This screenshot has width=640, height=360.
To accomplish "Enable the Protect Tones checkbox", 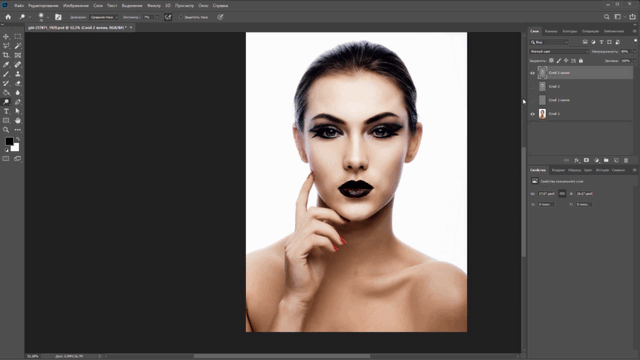I will [181, 17].
